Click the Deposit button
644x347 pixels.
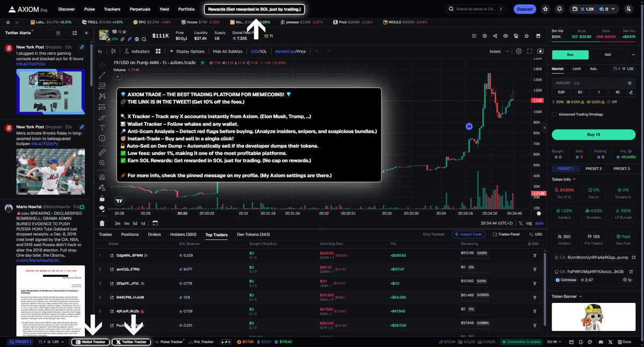pyautogui.click(x=524, y=9)
